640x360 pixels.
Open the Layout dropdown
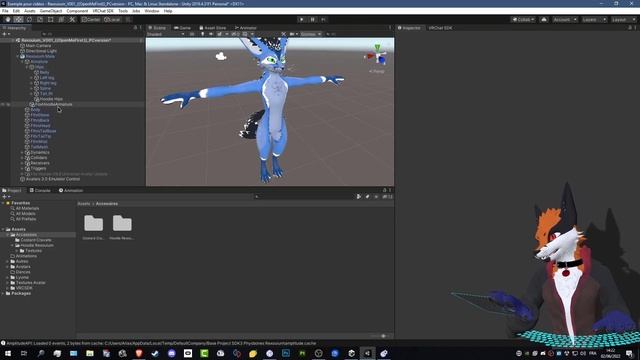click(x=623, y=19)
